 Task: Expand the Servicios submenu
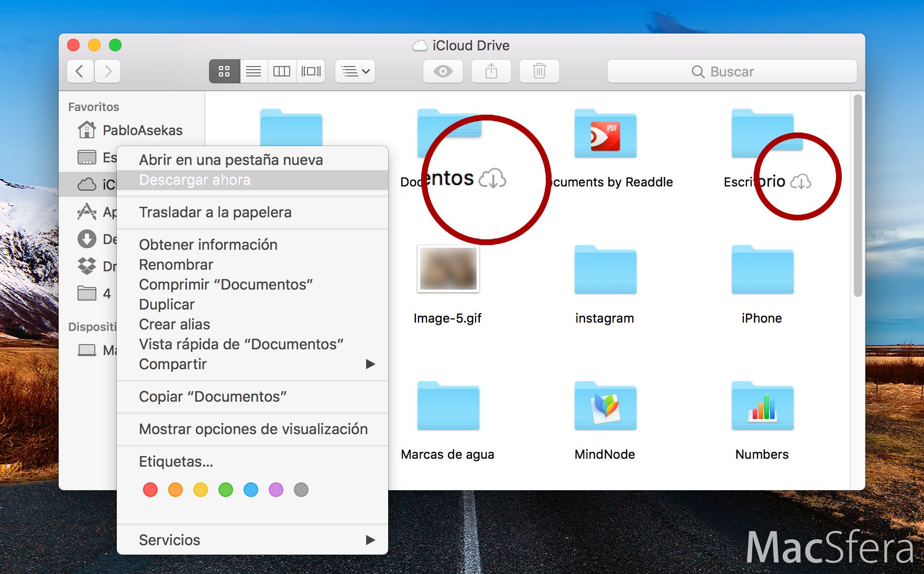tap(252, 540)
